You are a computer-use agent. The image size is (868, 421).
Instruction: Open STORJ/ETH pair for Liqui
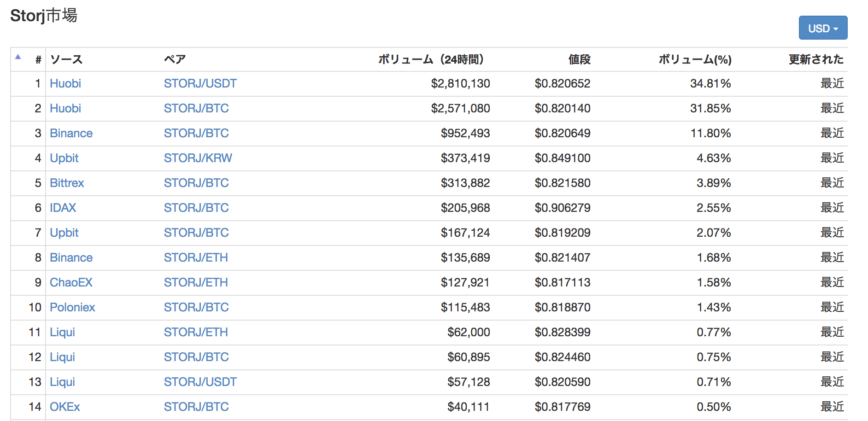point(196,332)
